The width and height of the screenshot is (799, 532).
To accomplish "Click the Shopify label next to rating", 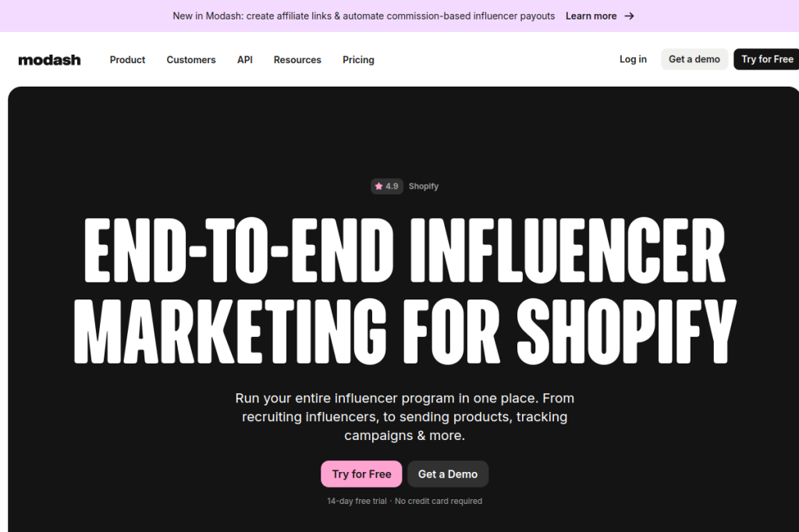I will [424, 186].
